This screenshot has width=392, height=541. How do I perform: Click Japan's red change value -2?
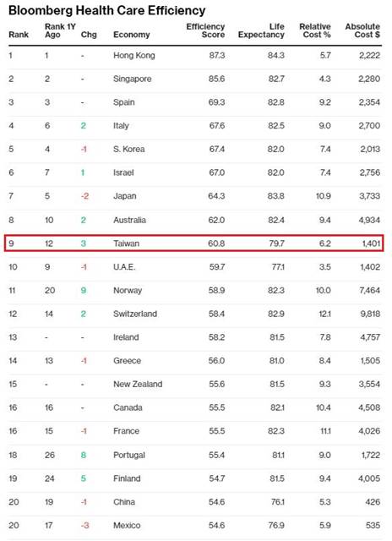[x=84, y=196]
